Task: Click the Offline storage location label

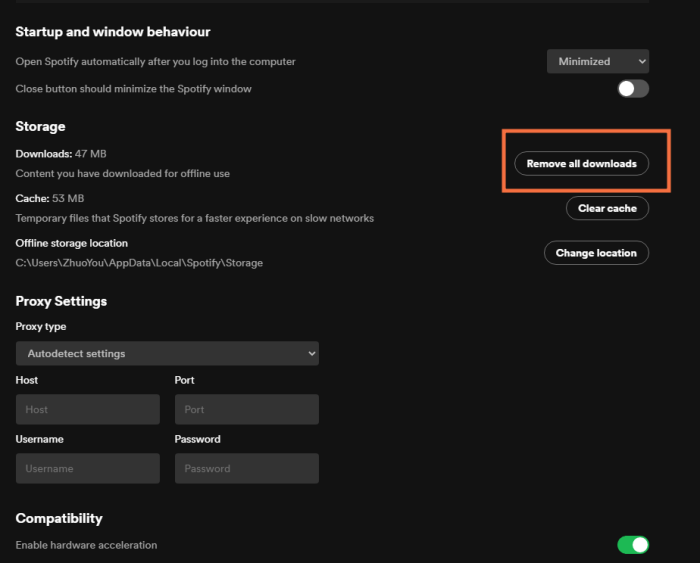Action: [71, 243]
